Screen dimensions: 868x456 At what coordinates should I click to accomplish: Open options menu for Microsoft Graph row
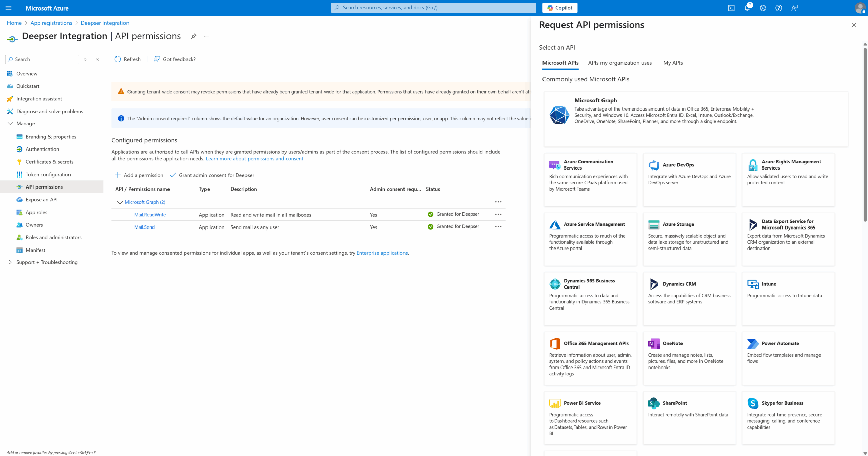coord(498,202)
